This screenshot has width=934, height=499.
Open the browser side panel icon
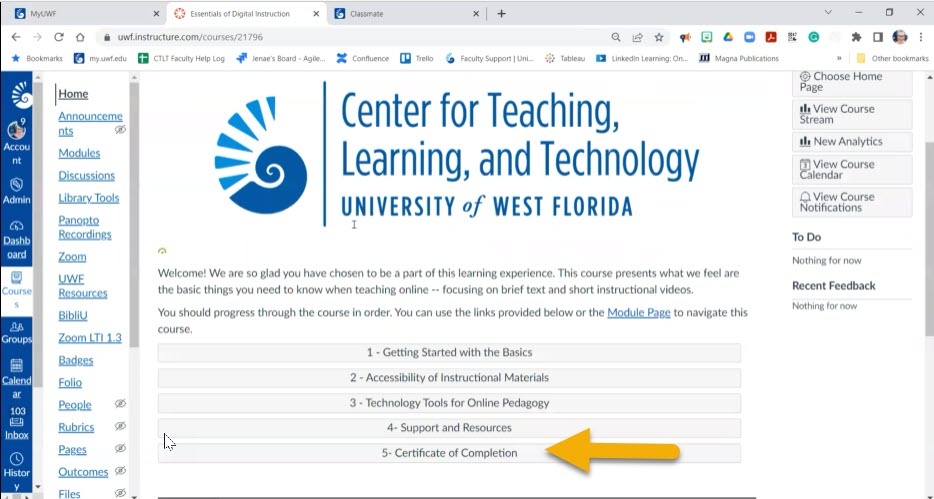click(877, 37)
